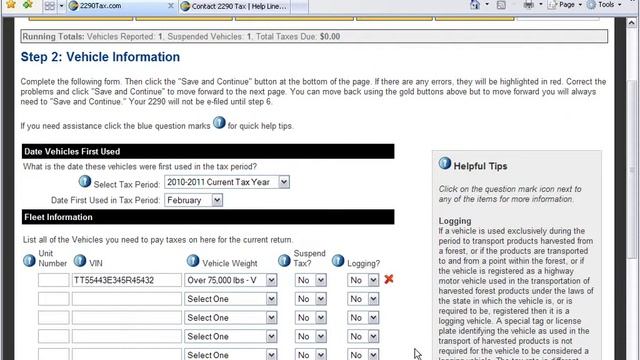Click the Print toolbar icon
This screenshot has width=640, height=360.
pos(528,4)
